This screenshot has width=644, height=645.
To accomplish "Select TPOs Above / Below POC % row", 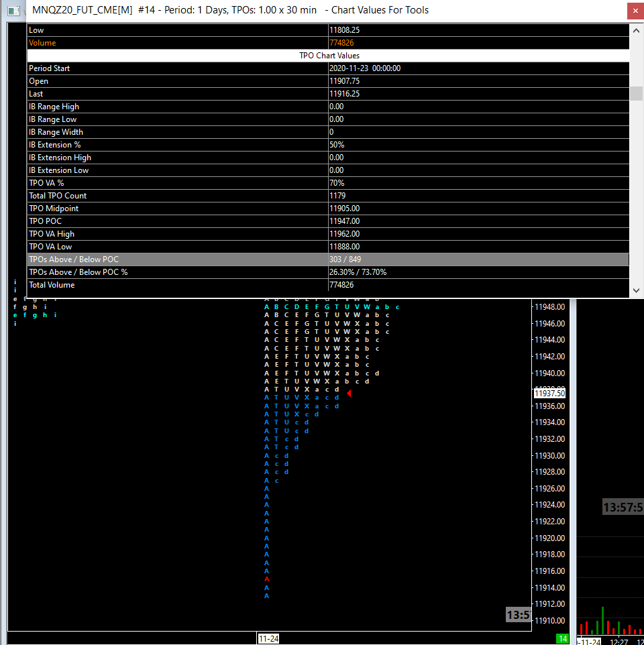I will click(x=328, y=272).
